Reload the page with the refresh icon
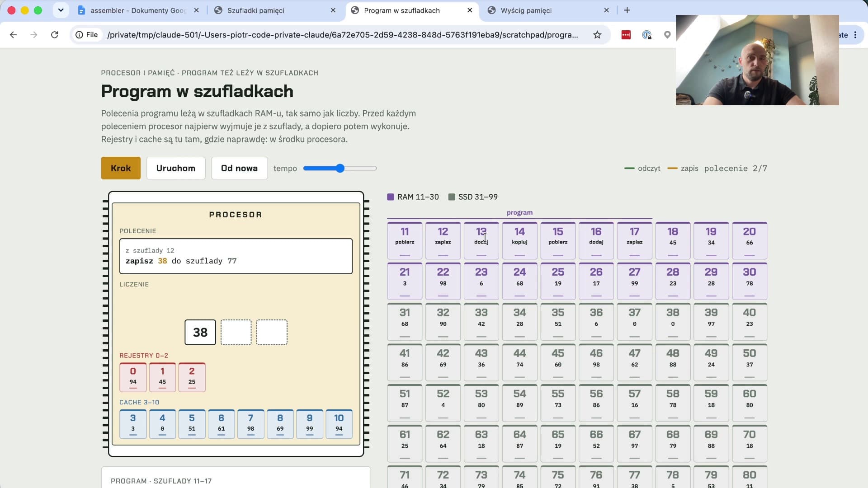This screenshot has height=488, width=868. click(x=55, y=35)
